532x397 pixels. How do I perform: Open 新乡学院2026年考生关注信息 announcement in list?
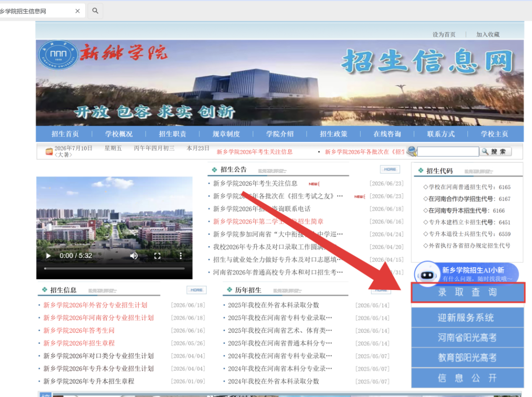(x=255, y=184)
